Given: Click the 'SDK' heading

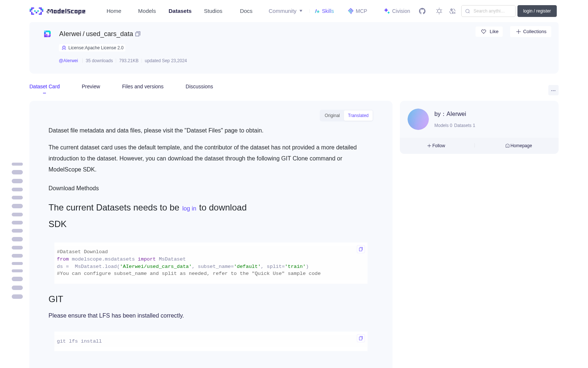Looking at the screenshot, I should point(57,224).
